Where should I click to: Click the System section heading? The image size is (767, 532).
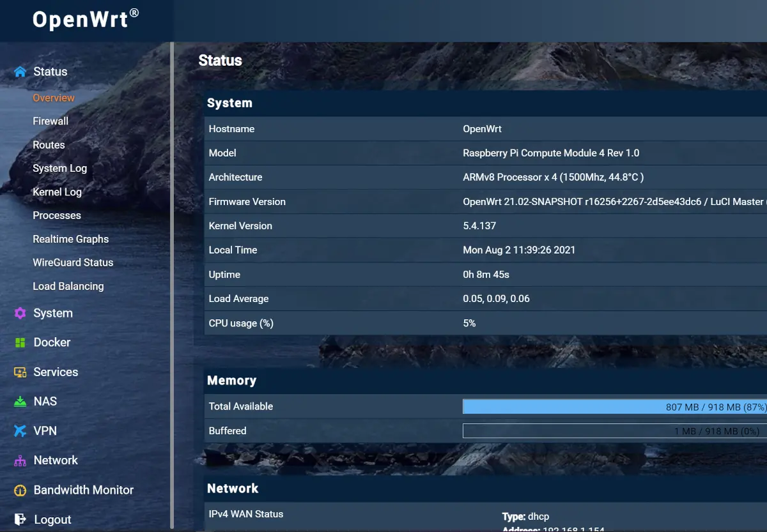229,103
